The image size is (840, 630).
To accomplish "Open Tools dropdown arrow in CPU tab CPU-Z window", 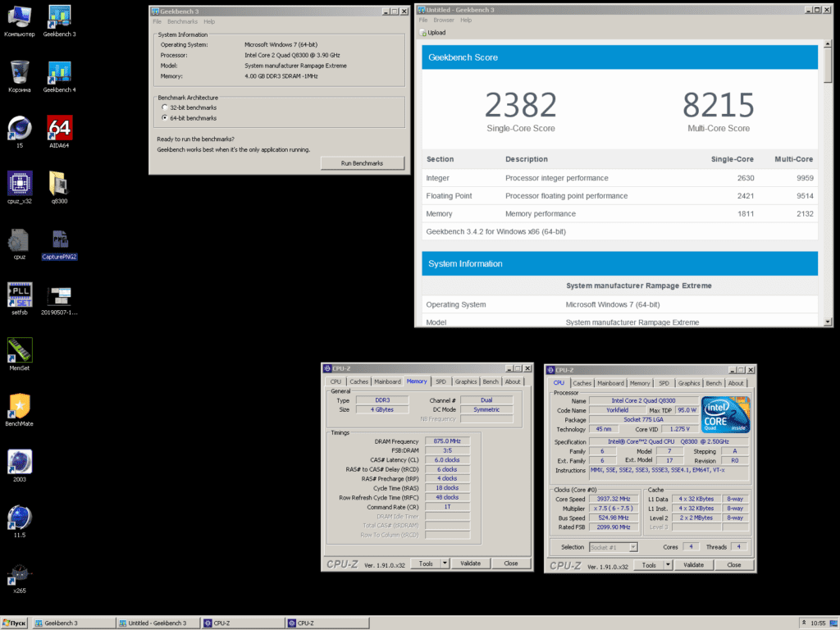I will pos(668,565).
